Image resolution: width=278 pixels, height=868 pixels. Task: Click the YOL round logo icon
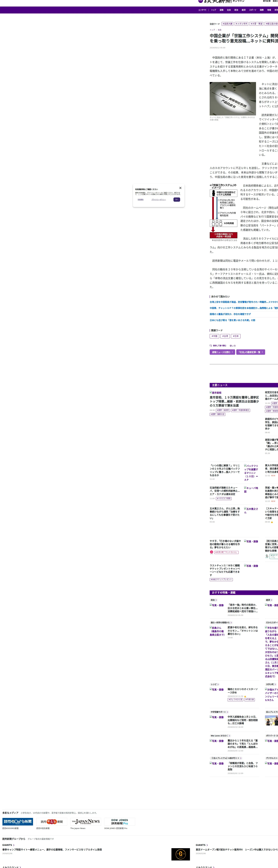coord(200,1)
